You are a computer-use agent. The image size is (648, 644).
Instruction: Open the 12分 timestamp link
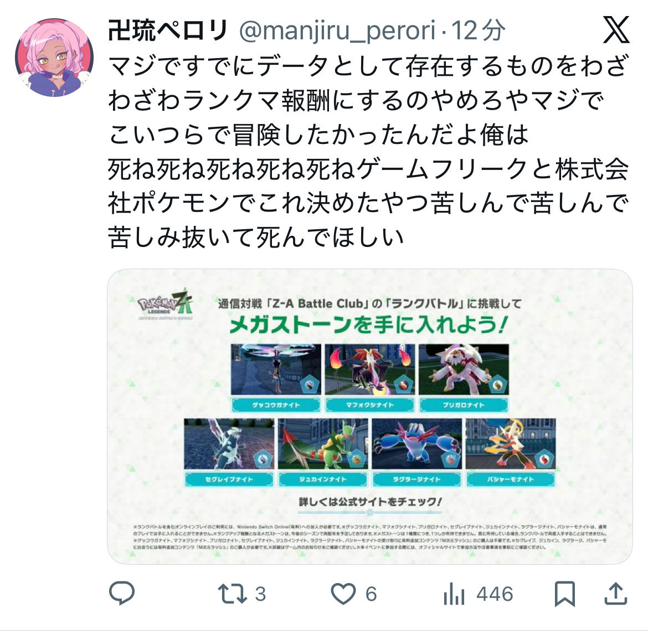[478, 30]
